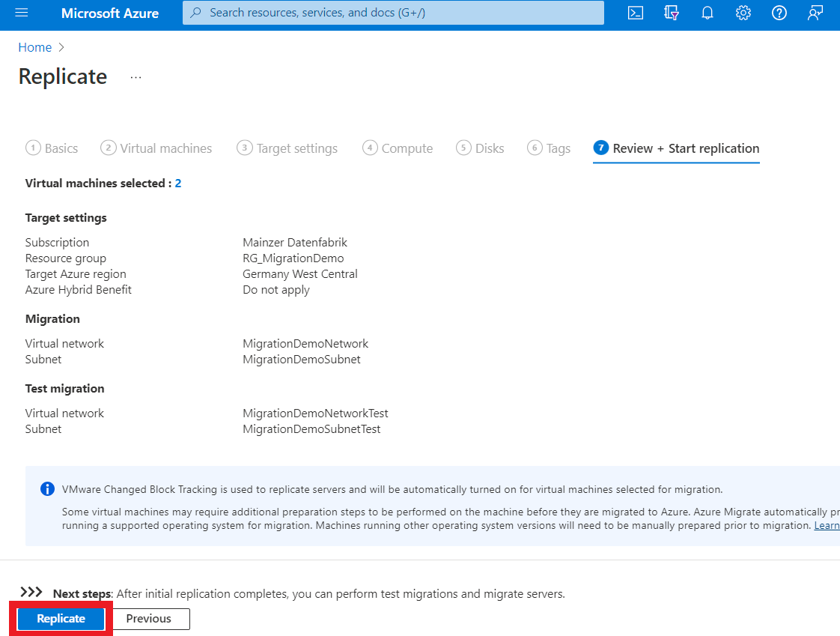Open Cloud Shell from the top bar
This screenshot has width=840, height=636.
(x=636, y=13)
